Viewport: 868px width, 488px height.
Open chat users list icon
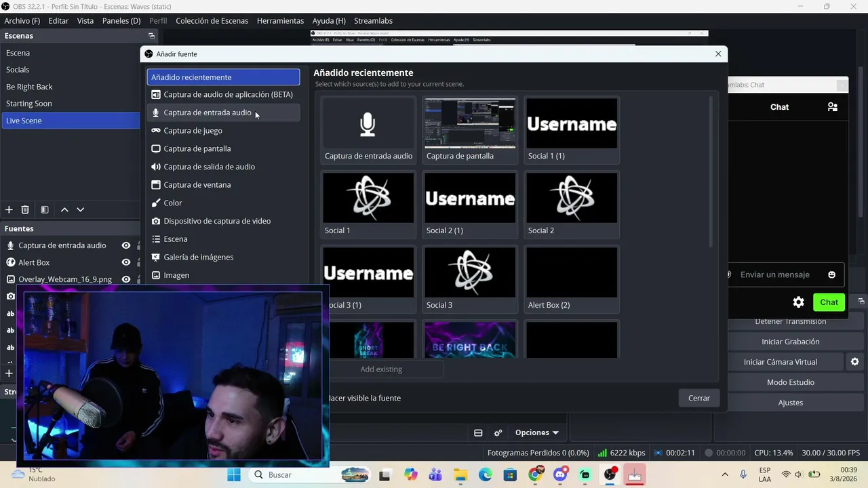(833, 107)
